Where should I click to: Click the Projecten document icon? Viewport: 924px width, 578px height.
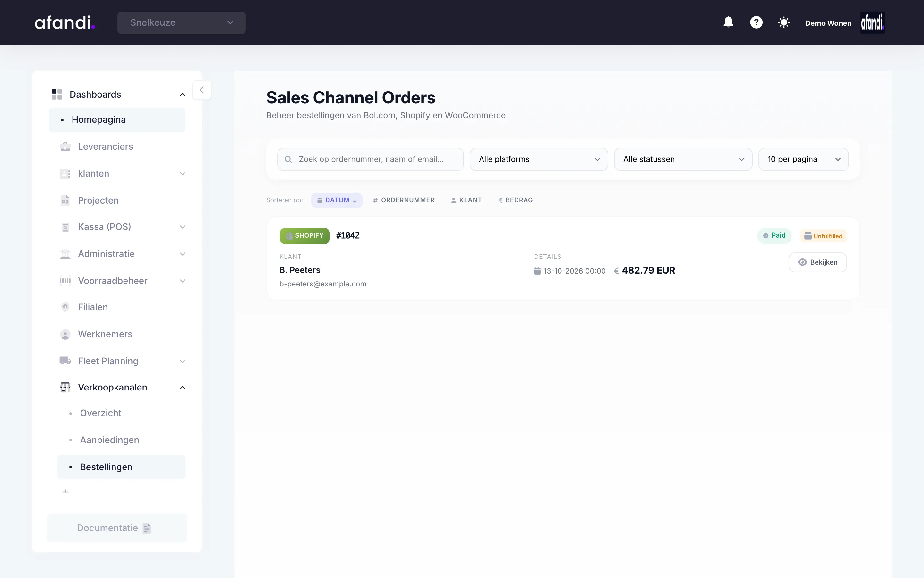pyautogui.click(x=65, y=200)
